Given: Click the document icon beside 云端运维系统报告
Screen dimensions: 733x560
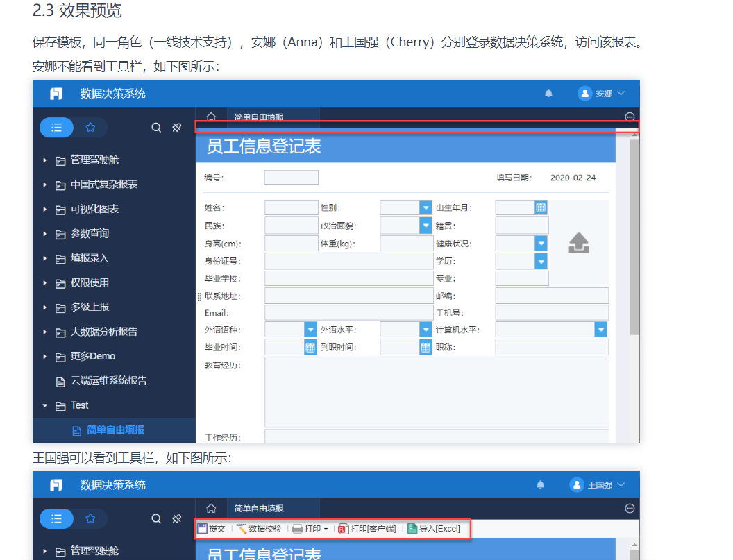Looking at the screenshot, I should (60, 382).
